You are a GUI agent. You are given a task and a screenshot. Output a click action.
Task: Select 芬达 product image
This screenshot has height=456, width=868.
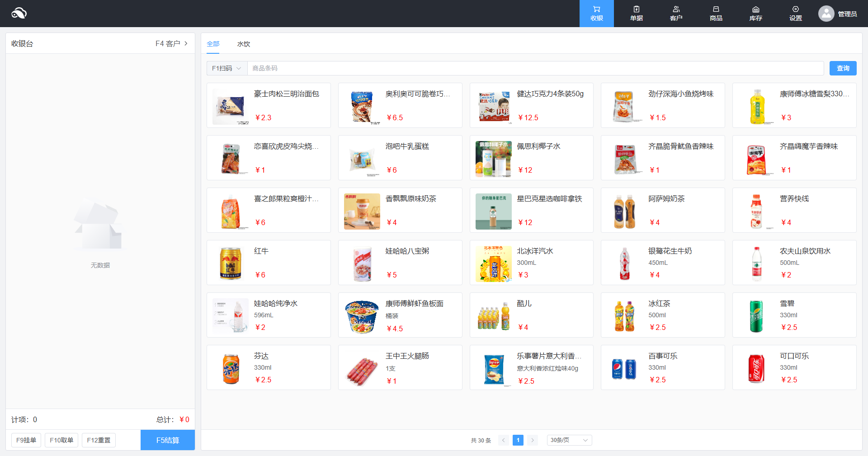(231, 369)
